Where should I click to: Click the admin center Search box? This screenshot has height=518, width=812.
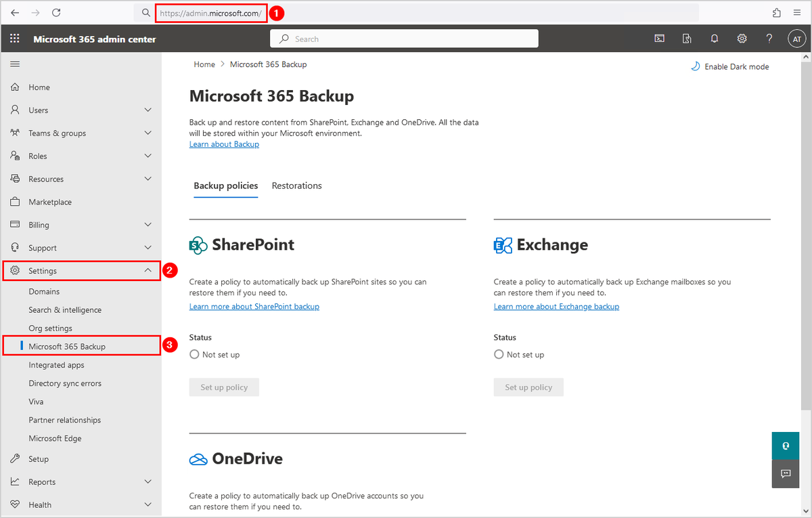405,39
